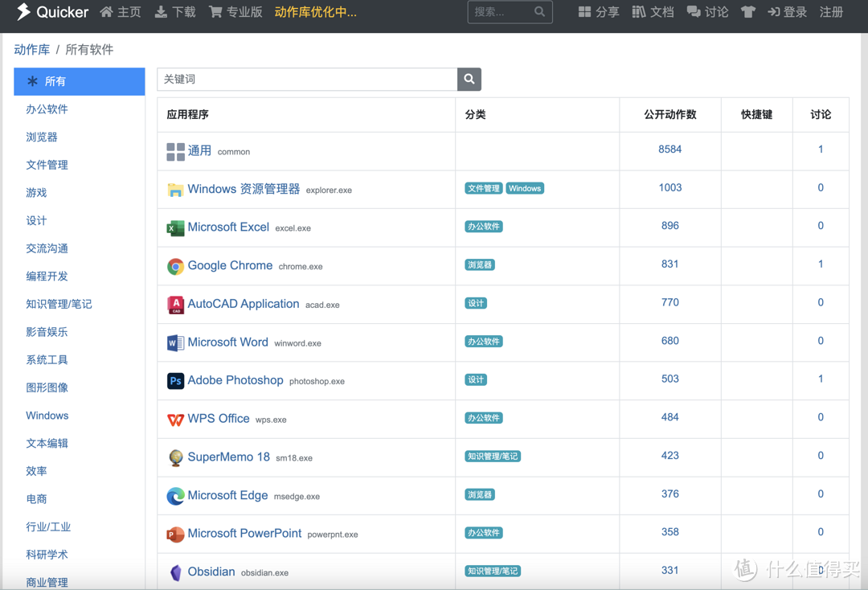The height and width of the screenshot is (590, 868).
Task: Select 电商 in the sidebar
Action: point(36,498)
